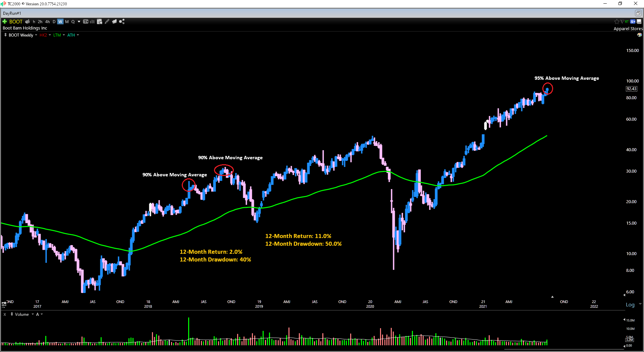Screen dimensions: 644x352
Task: Switch chart to Monthly timeframe
Action: point(67,21)
